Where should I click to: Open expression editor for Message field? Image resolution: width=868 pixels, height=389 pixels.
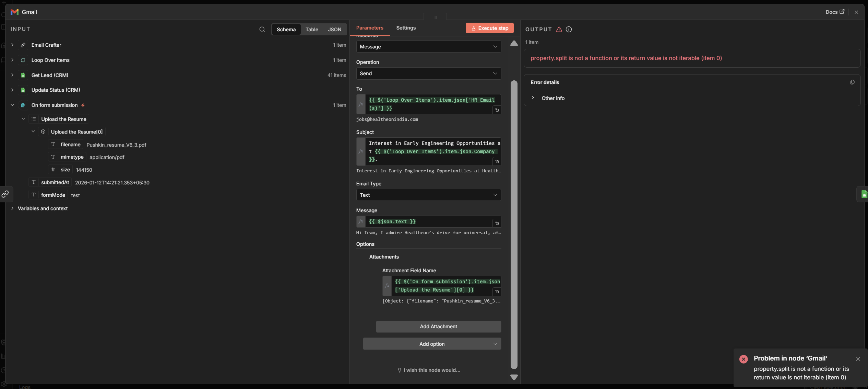pos(497,223)
